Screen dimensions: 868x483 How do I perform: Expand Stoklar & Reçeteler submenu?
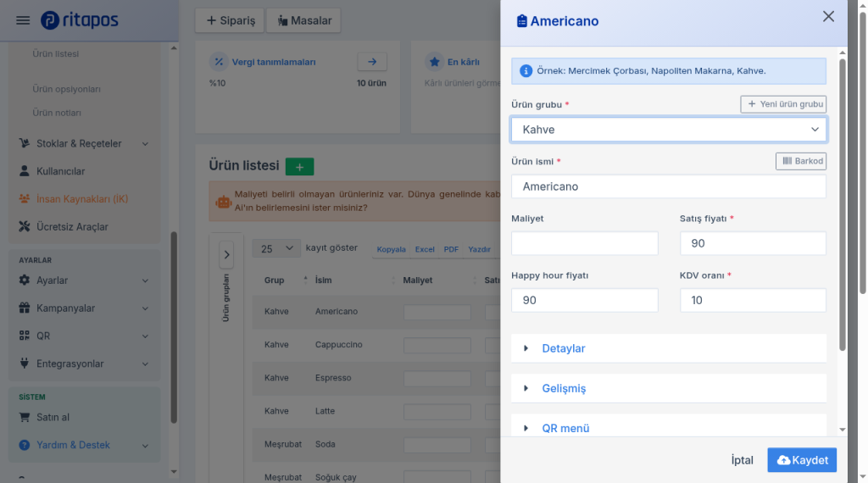click(145, 144)
